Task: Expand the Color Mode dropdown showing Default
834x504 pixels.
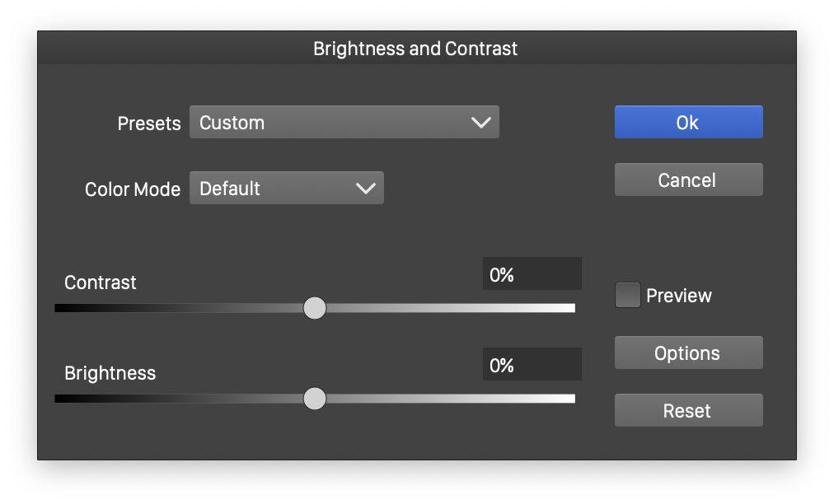Action: click(x=286, y=188)
